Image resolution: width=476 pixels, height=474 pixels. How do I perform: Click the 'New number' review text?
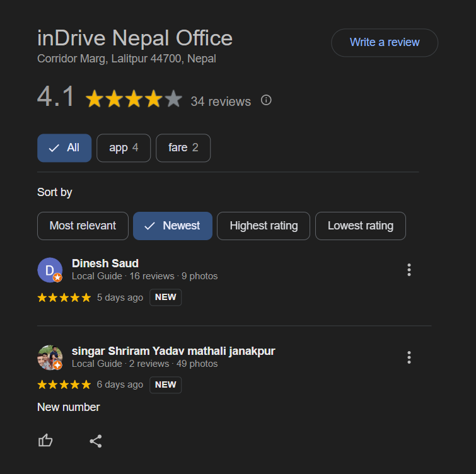click(x=69, y=407)
